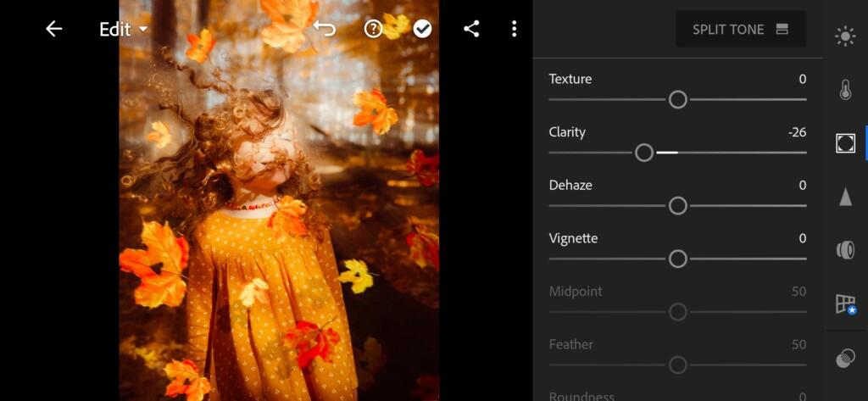Select the Effects panel icon

coord(845,143)
